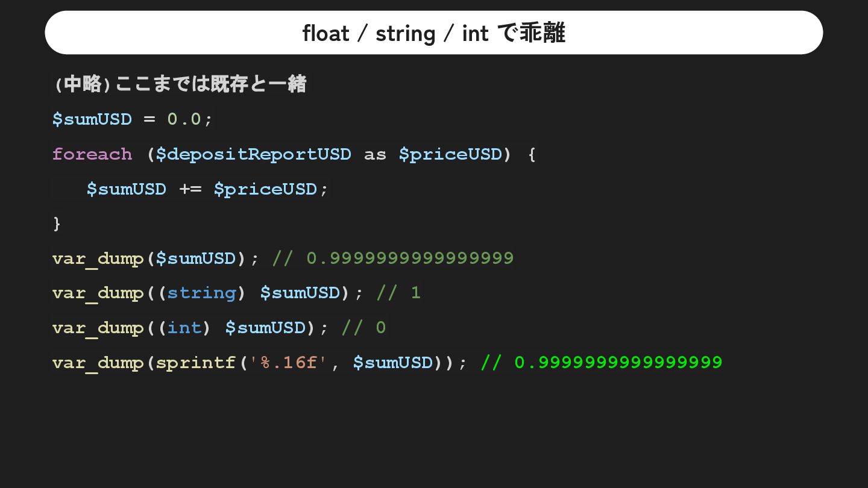This screenshot has height=488, width=868.
Task: Click the first 'var_dump' function name
Action: (x=98, y=258)
